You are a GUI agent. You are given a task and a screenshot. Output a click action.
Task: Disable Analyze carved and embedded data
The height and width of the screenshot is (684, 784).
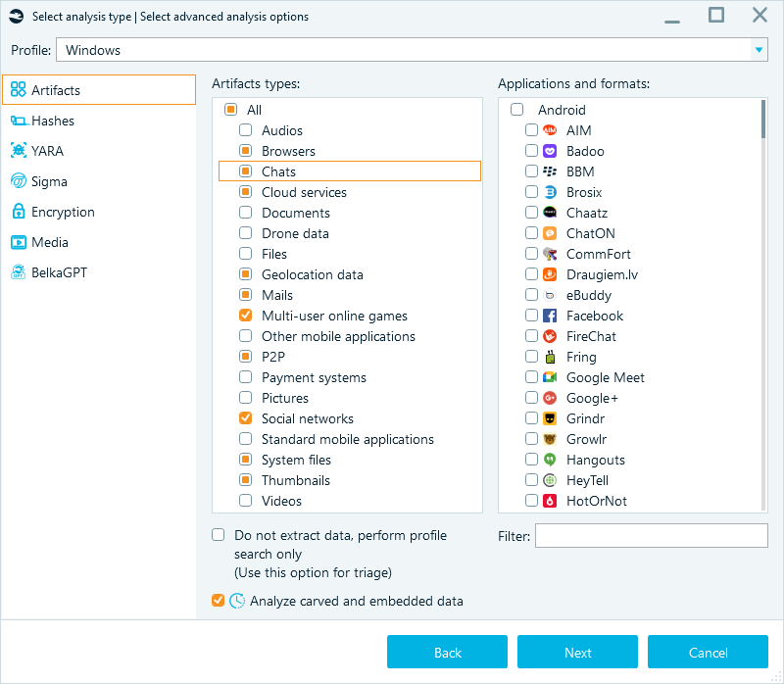pos(218,600)
